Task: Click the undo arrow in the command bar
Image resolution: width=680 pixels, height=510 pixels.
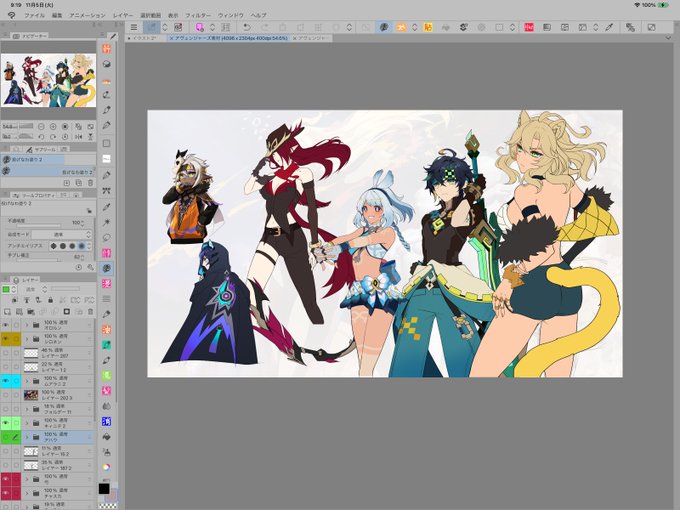Action: point(247,27)
